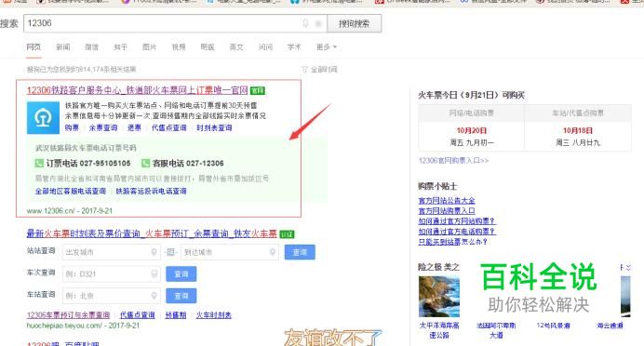Click 查询 button for 车站查询

181,296
